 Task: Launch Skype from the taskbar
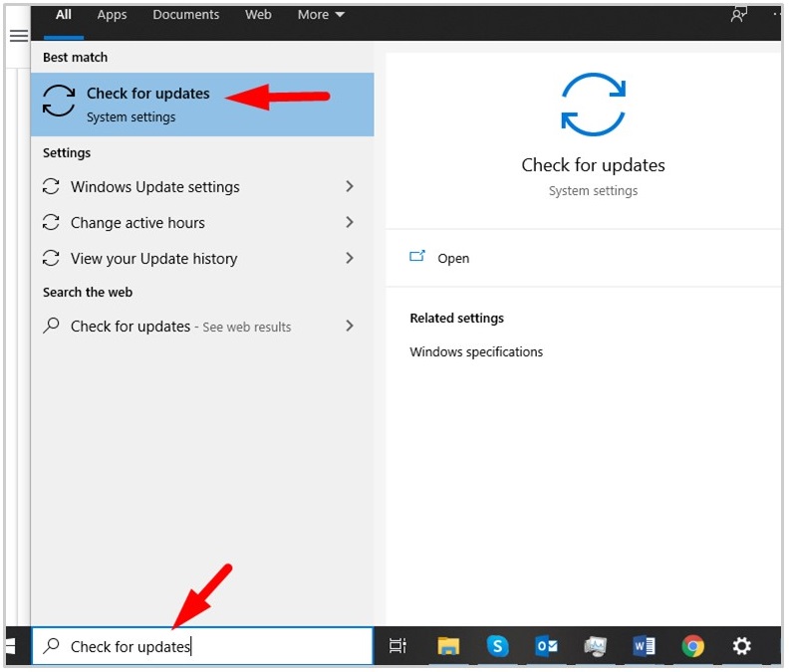pyautogui.click(x=497, y=646)
